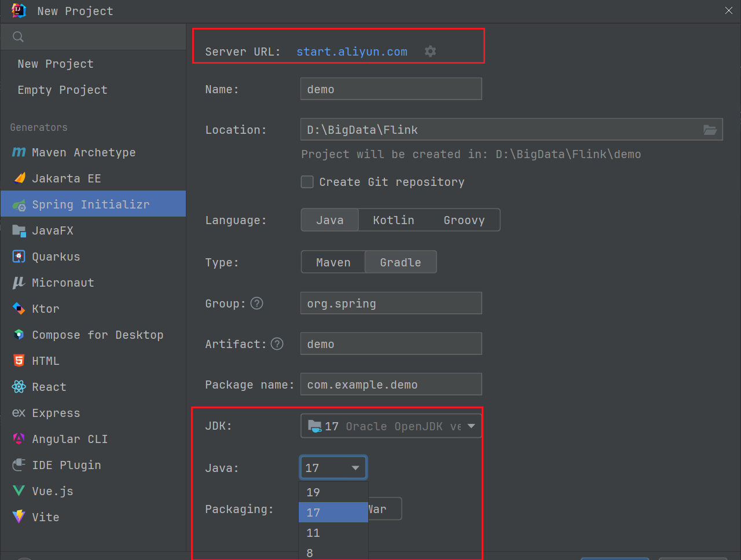Click the Angular logo icon
Image resolution: width=741 pixels, height=560 pixels.
point(19,439)
